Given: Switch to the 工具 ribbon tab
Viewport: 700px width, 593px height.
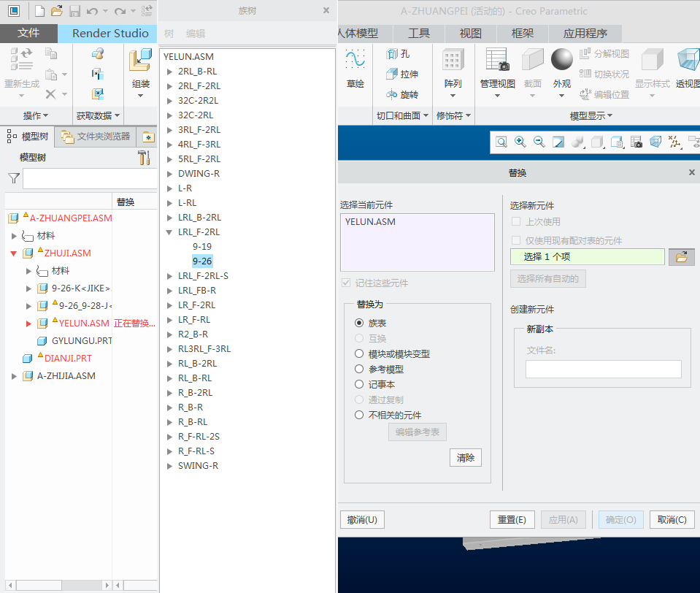Looking at the screenshot, I should [418, 34].
